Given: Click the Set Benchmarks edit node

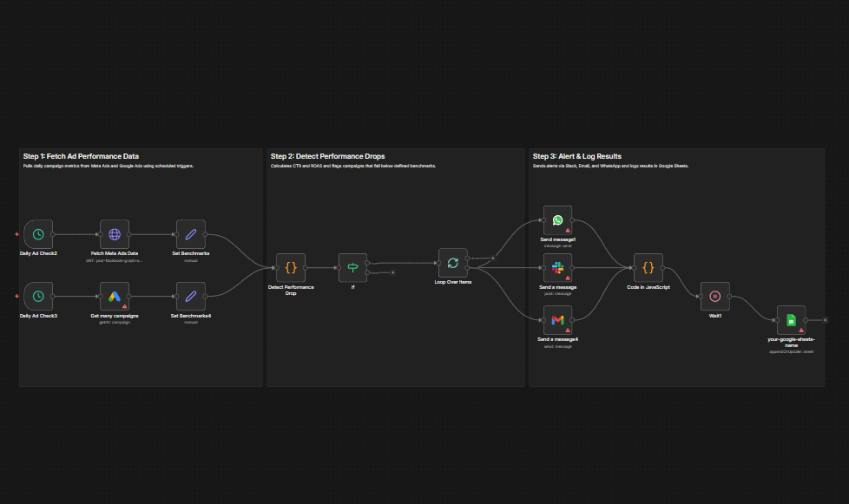Looking at the screenshot, I should (190, 233).
